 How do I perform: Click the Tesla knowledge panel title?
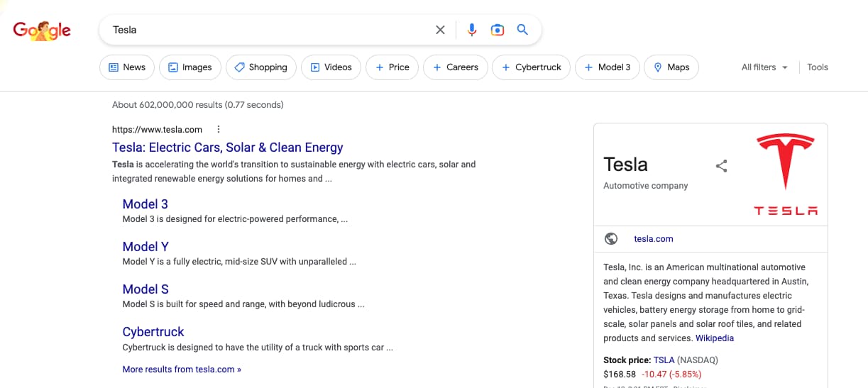tap(625, 165)
